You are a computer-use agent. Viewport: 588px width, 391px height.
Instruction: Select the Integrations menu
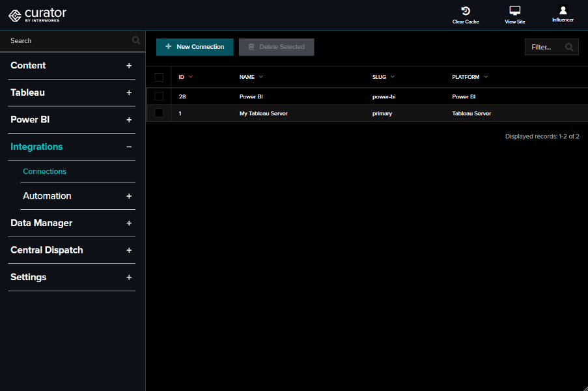click(36, 147)
